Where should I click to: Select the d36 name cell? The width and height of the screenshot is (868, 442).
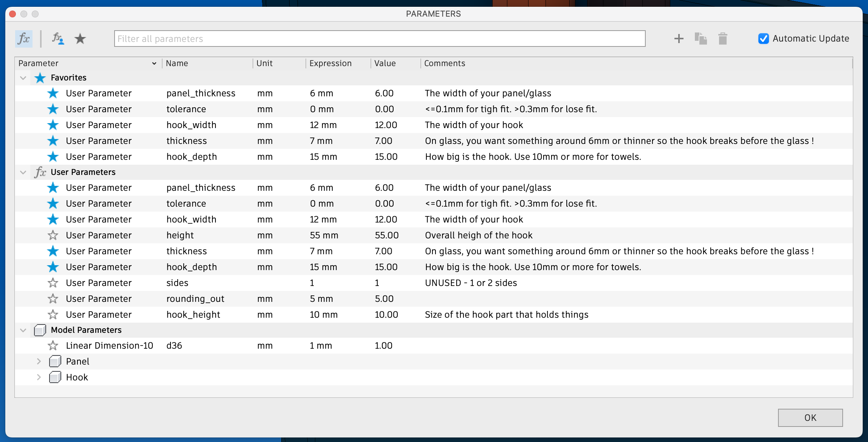(x=174, y=346)
